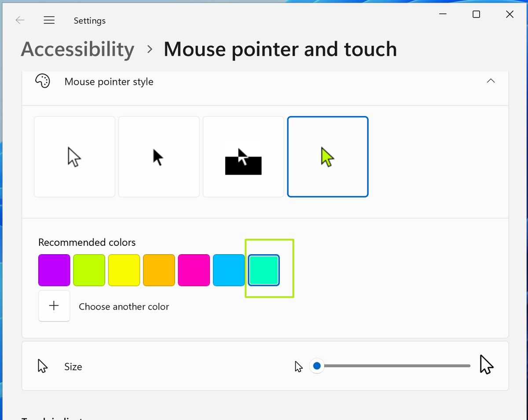528x420 pixels.
Task: Click the small pointer icon near the Size slider
Action: (x=299, y=365)
